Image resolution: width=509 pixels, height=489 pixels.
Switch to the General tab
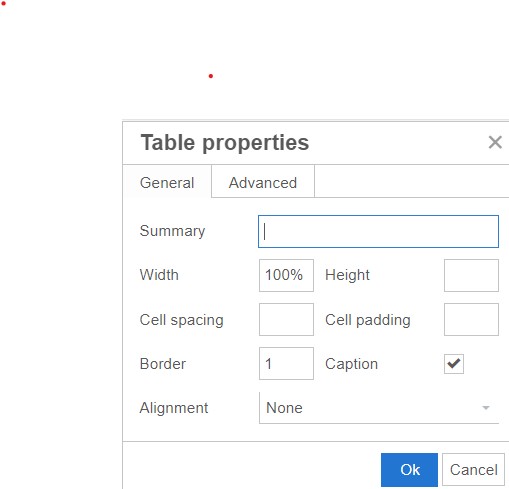[x=167, y=182]
